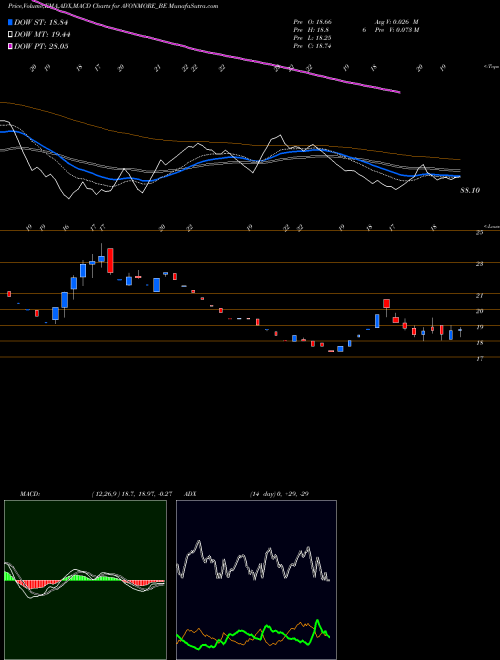Click the 'Avg V: 0.026 M' volume text
The height and width of the screenshot is (660, 500).
pos(397,21)
